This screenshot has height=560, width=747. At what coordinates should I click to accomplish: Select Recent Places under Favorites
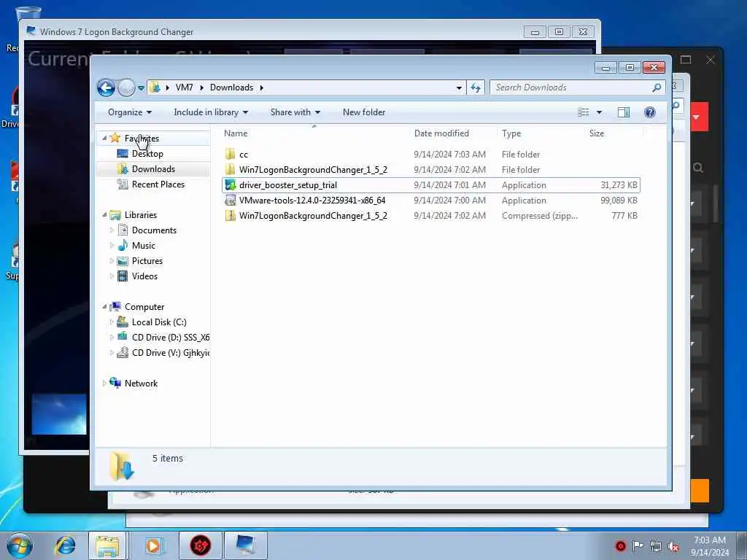[x=158, y=184]
